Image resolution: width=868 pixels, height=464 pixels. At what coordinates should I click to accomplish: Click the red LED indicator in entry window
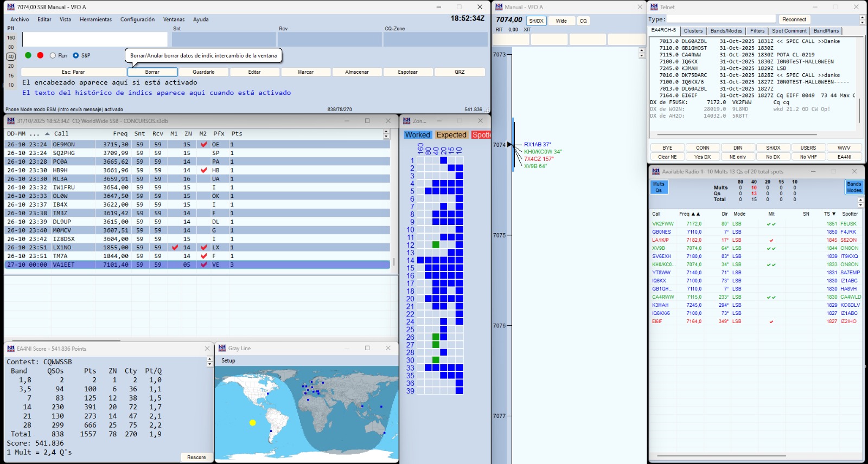point(40,55)
